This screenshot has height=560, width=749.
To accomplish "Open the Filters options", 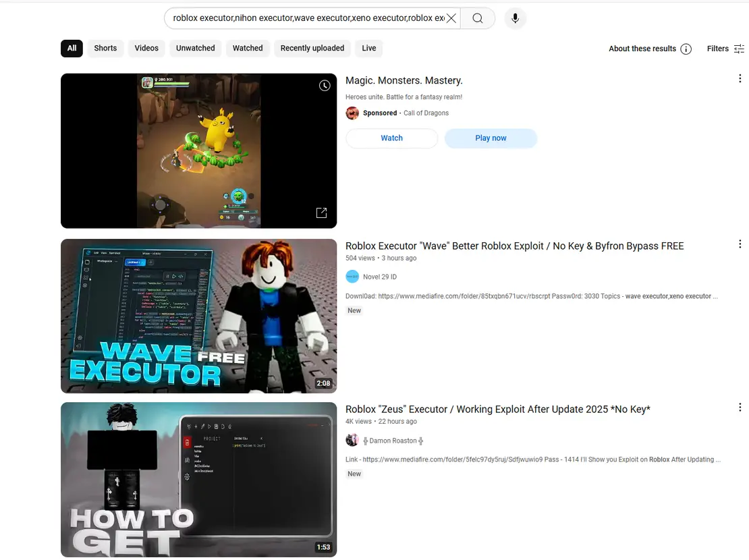I will pos(725,49).
